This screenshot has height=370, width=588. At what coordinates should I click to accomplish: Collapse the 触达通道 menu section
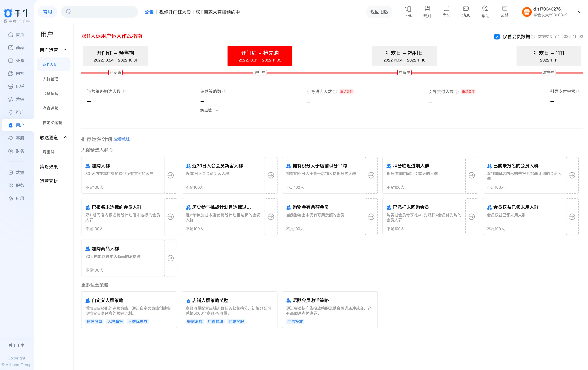click(x=65, y=137)
